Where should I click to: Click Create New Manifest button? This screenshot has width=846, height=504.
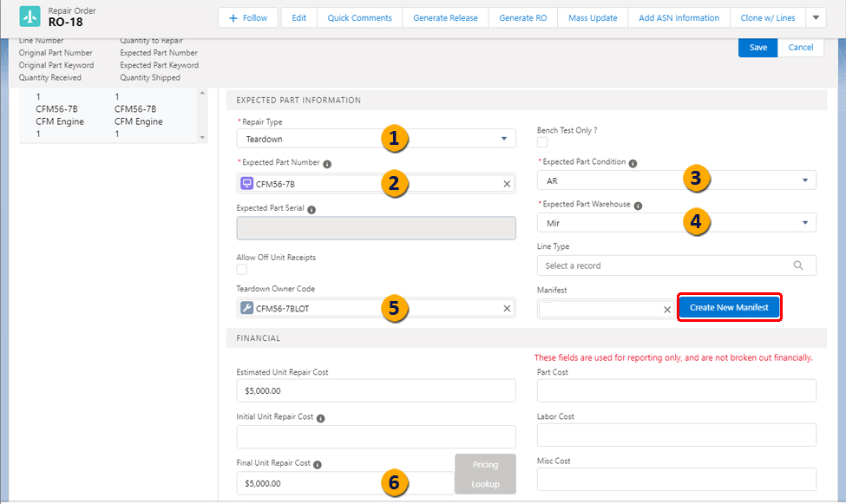729,308
